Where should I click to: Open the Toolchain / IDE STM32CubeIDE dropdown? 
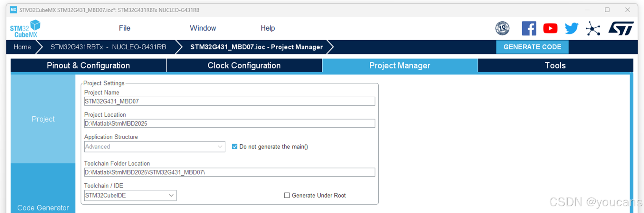[130, 195]
